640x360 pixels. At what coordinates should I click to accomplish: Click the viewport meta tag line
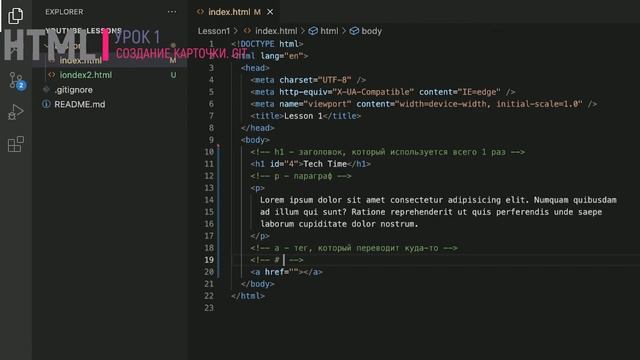[424, 104]
